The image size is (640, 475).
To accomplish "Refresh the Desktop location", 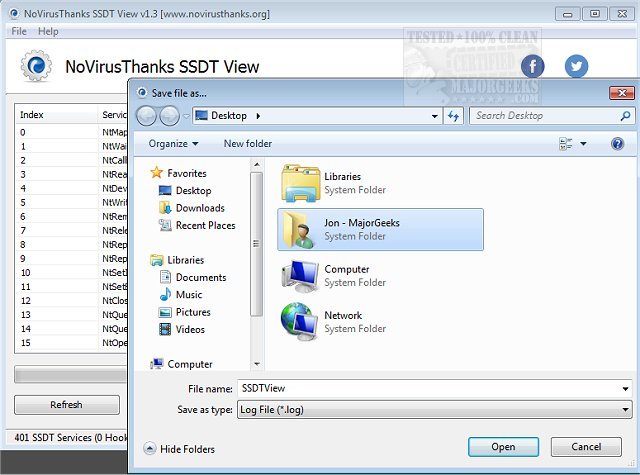I will (453, 116).
